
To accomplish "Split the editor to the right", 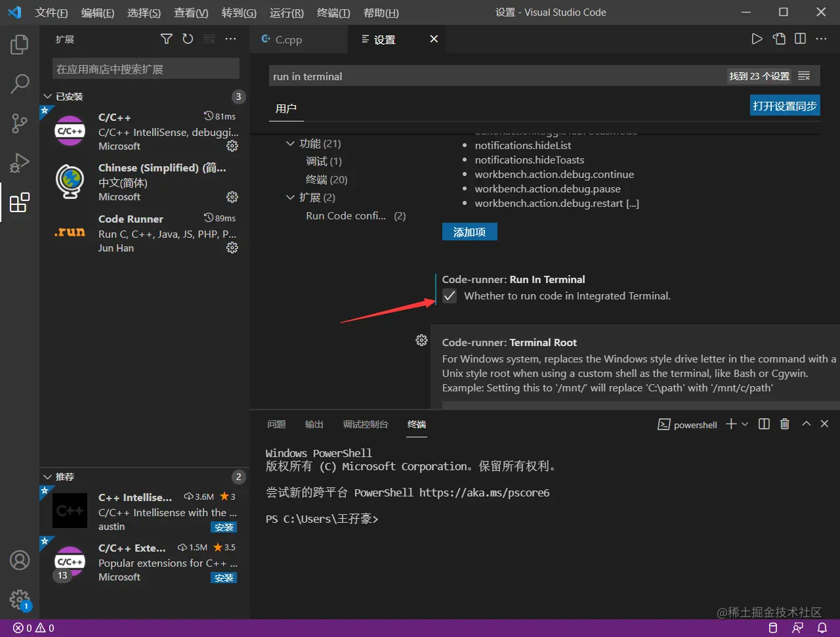I will pos(800,39).
